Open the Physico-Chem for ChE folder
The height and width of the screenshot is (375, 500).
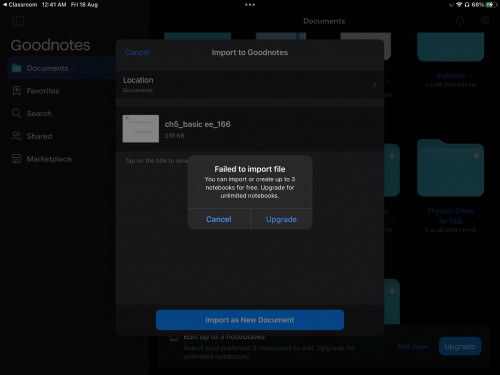pyautogui.click(x=451, y=168)
